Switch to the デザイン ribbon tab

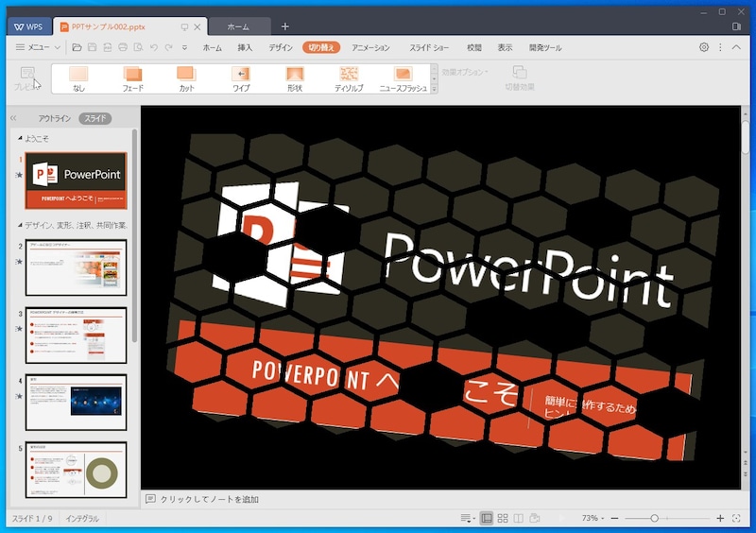[x=281, y=47]
